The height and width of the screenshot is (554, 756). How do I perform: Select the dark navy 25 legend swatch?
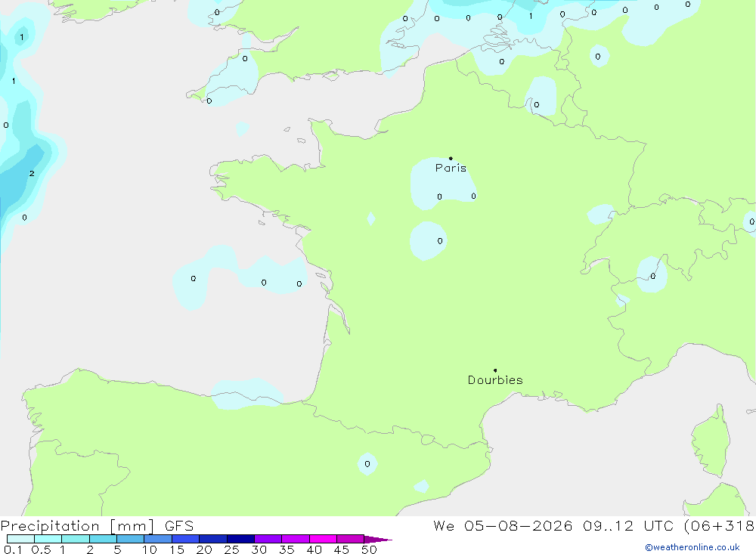pos(240,539)
